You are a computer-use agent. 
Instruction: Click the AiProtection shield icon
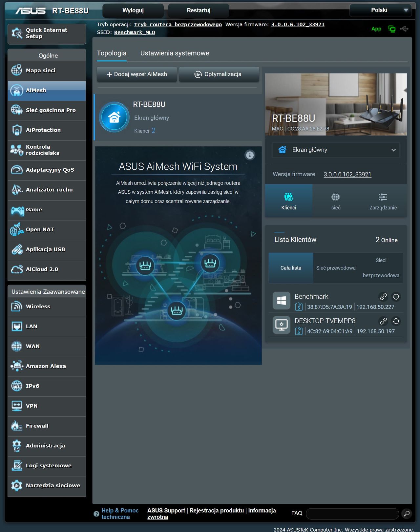pyautogui.click(x=17, y=130)
